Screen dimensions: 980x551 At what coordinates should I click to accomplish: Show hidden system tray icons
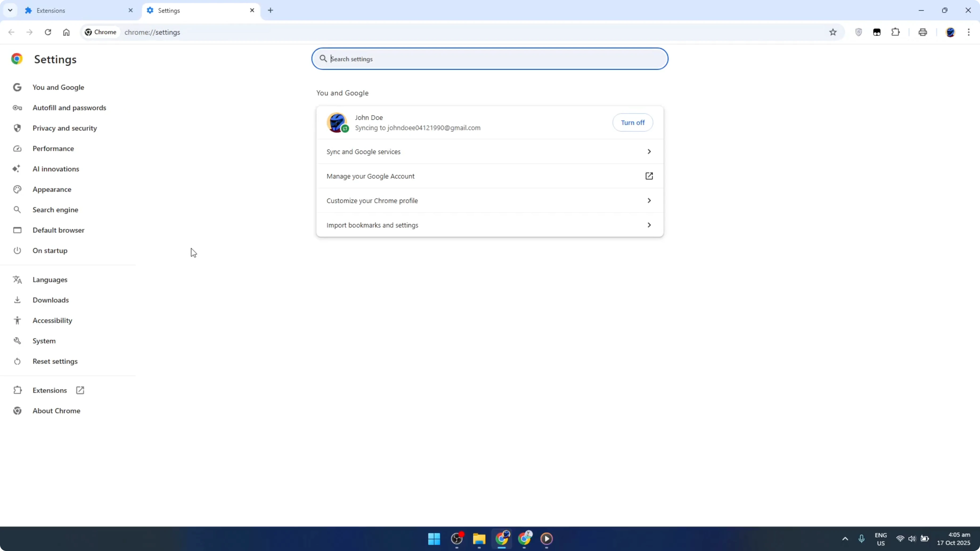845,539
